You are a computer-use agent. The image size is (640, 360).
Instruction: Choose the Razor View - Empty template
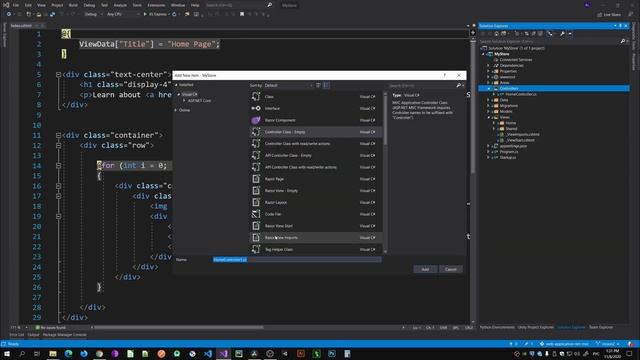316,191
